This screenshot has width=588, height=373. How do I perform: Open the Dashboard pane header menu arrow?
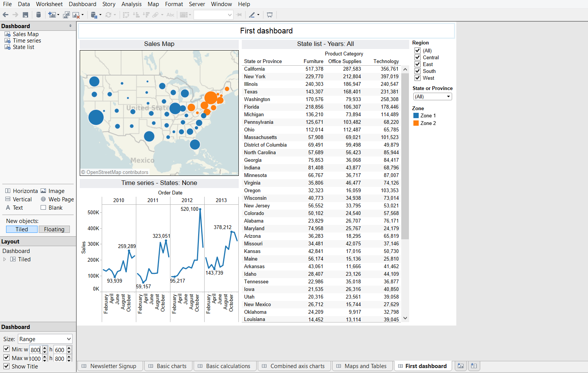tap(70, 26)
